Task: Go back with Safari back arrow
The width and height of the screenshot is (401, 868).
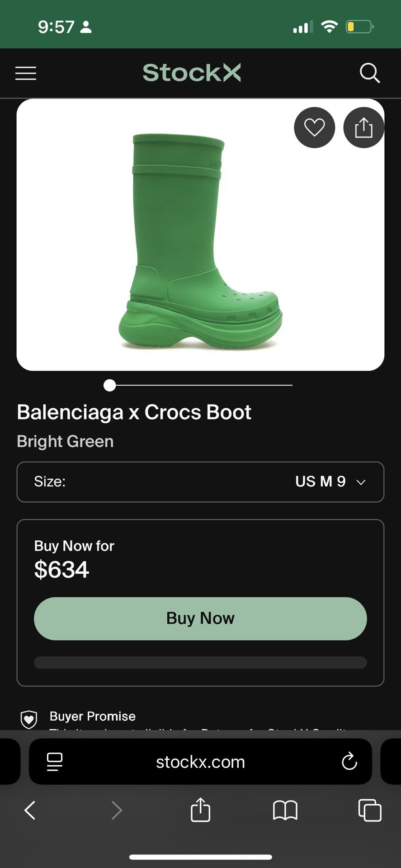Action: pyautogui.click(x=30, y=810)
